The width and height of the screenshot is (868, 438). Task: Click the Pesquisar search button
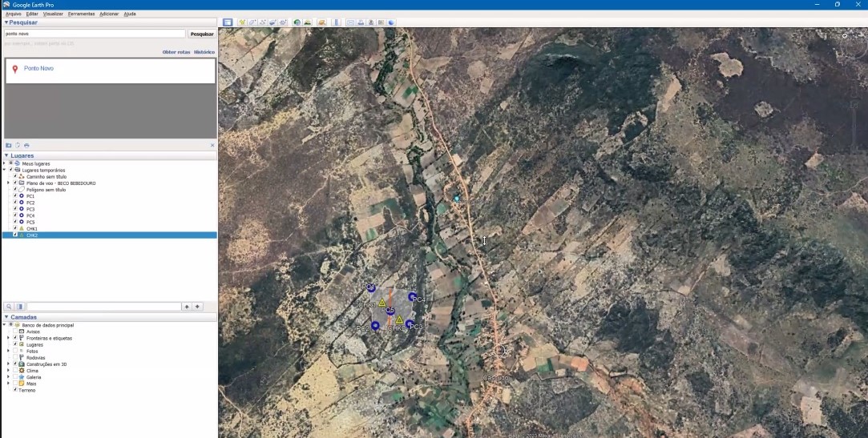tap(201, 34)
